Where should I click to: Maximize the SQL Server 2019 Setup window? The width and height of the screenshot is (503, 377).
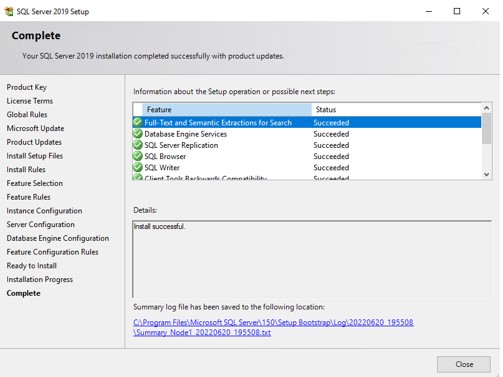point(457,11)
